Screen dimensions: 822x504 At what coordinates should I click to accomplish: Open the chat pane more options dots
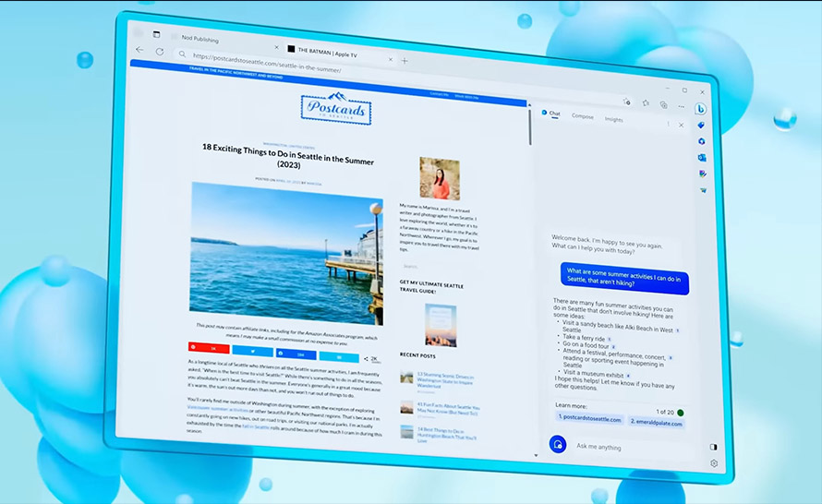coord(668,124)
